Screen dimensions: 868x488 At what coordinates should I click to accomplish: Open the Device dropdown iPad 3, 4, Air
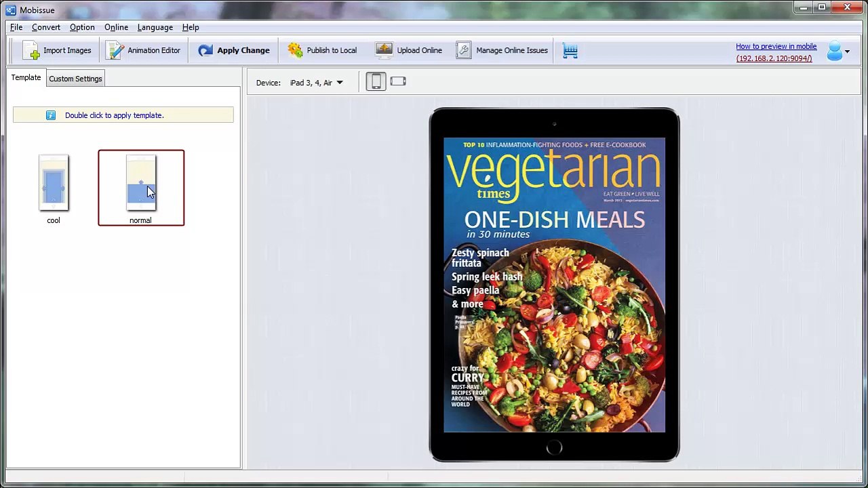tap(317, 83)
